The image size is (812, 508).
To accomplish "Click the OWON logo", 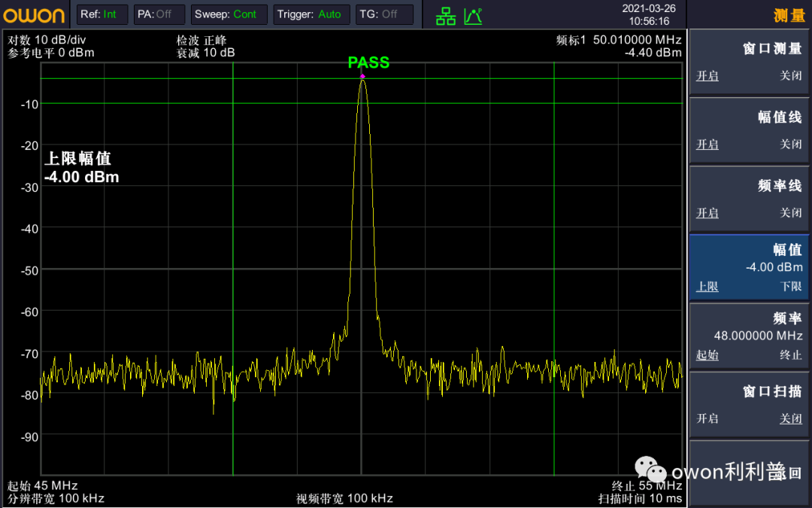I will 34,15.
